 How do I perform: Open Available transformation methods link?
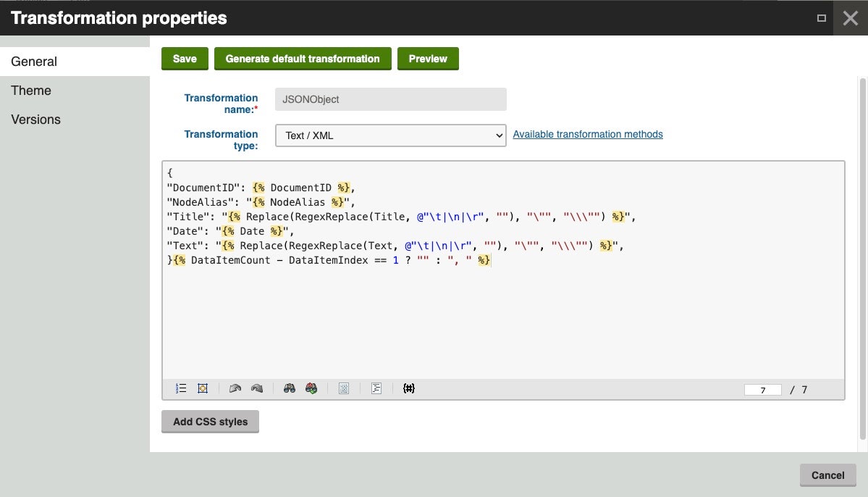(x=588, y=134)
